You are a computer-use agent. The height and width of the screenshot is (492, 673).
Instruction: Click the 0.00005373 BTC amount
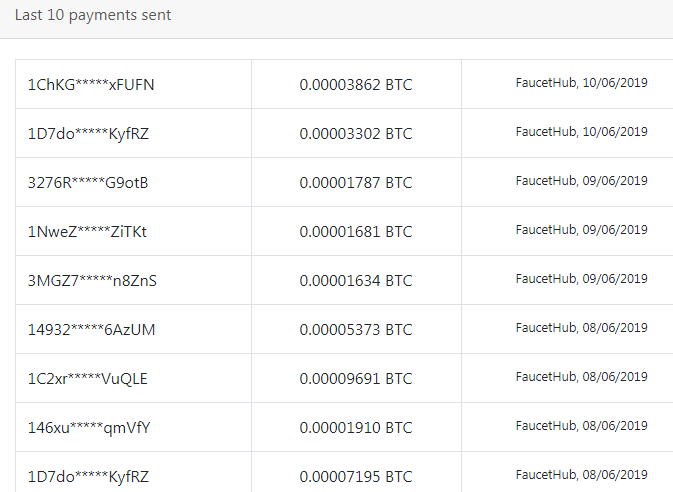point(355,329)
